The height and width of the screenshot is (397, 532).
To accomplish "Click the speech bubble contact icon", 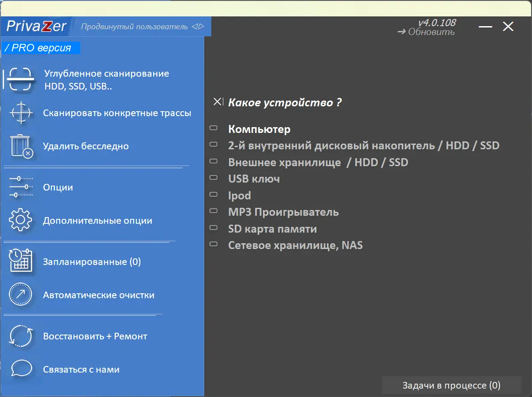I will (x=21, y=369).
